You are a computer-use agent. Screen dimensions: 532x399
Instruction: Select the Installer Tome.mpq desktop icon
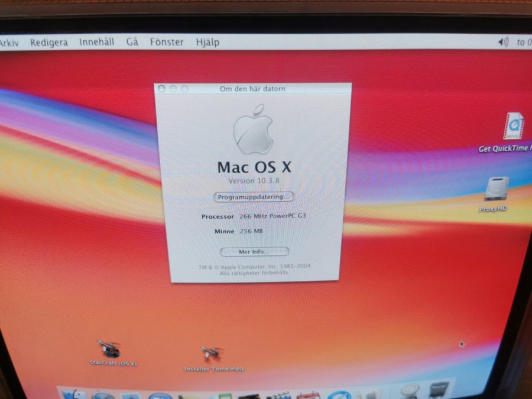212,355
